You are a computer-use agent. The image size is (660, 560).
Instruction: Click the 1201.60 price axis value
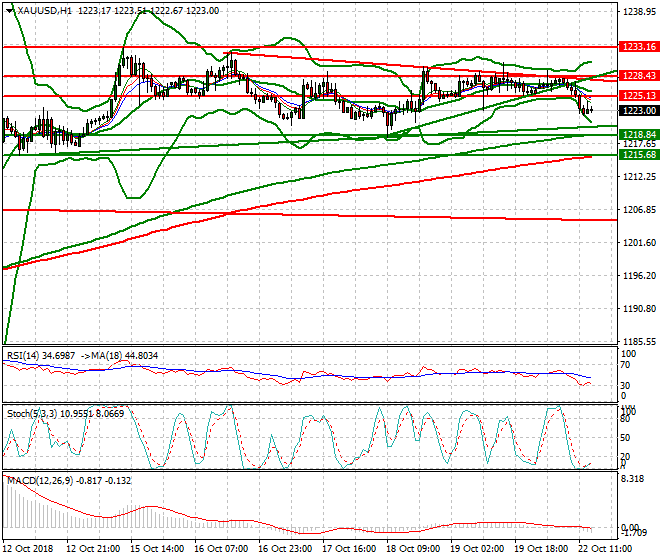pyautogui.click(x=639, y=243)
